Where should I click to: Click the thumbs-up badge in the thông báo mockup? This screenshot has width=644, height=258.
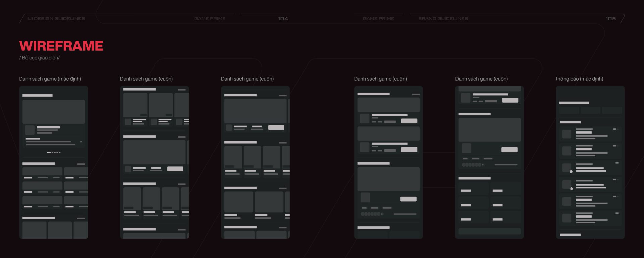tap(571, 188)
